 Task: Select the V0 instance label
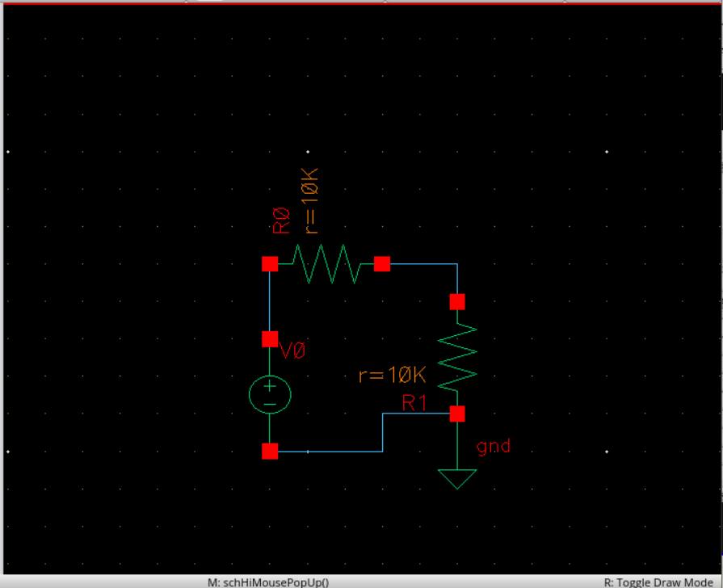(292, 351)
